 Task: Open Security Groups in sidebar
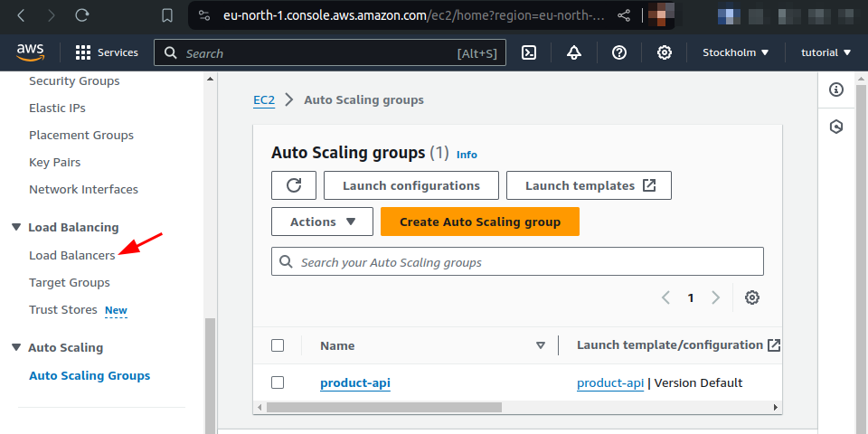[x=74, y=80]
